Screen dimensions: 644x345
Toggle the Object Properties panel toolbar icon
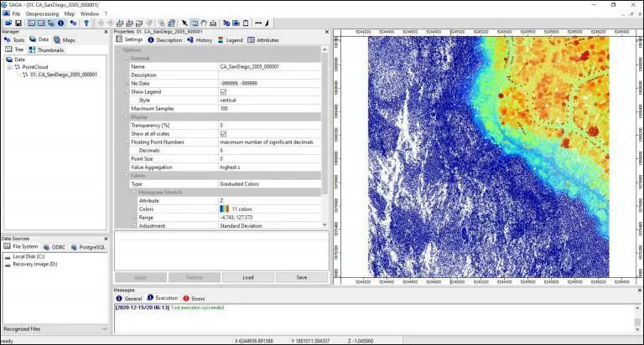pos(41,23)
